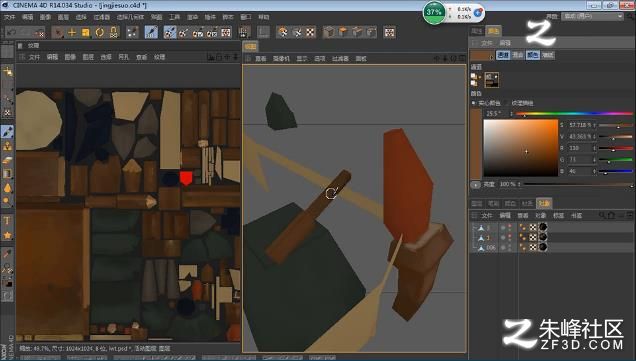Click the blue B channel slider
This screenshot has width=636, height=361.
point(615,172)
